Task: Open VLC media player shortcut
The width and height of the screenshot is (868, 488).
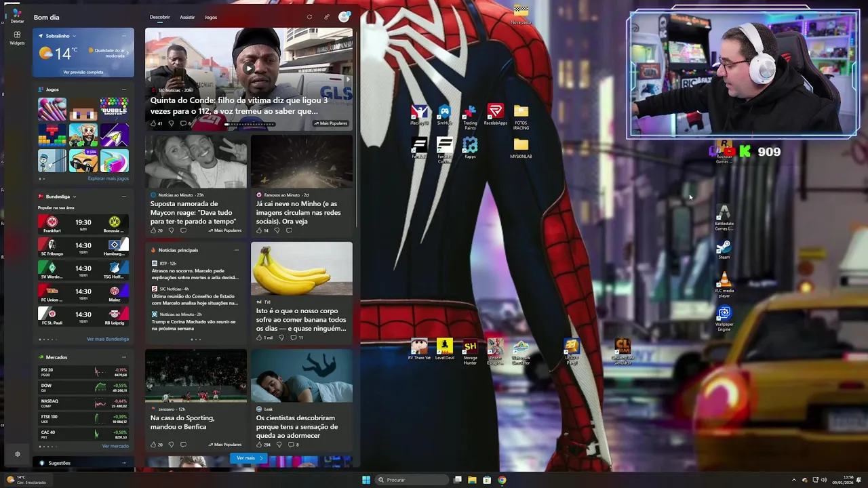Action: coord(724,285)
